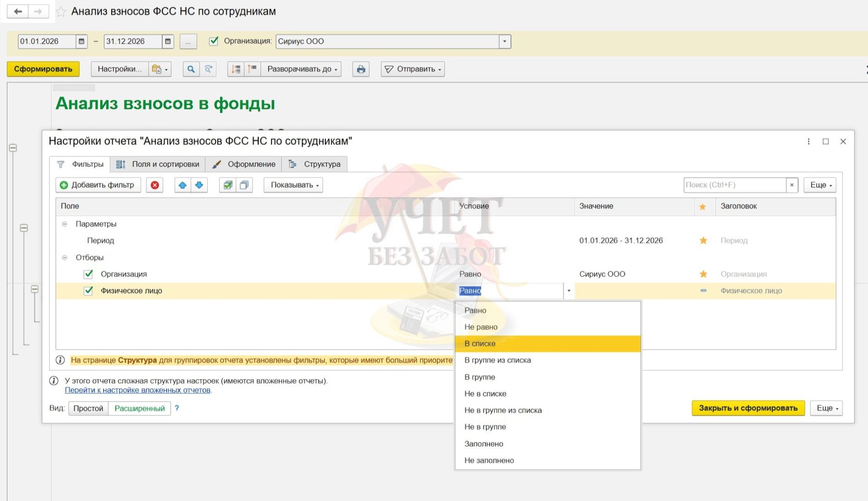Open the Организация dropdown arrow for Сириус ООО
Image resolution: width=868 pixels, height=501 pixels.
(505, 41)
